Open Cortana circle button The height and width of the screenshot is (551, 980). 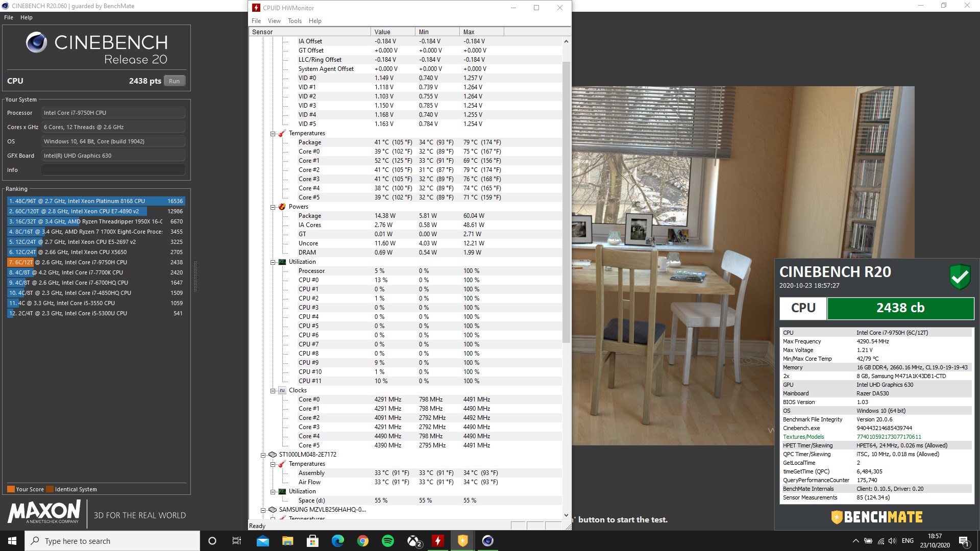(x=212, y=541)
